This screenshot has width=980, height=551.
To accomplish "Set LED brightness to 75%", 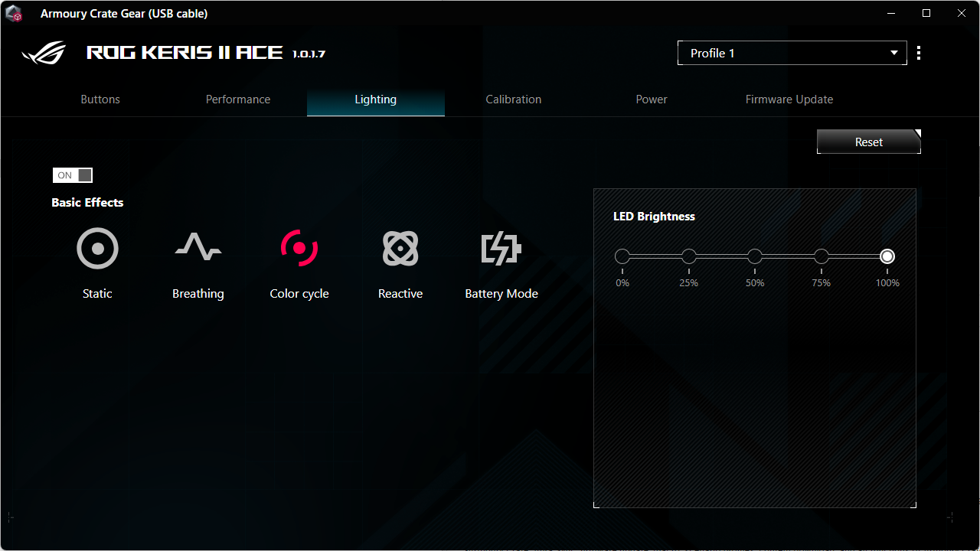I will 822,256.
